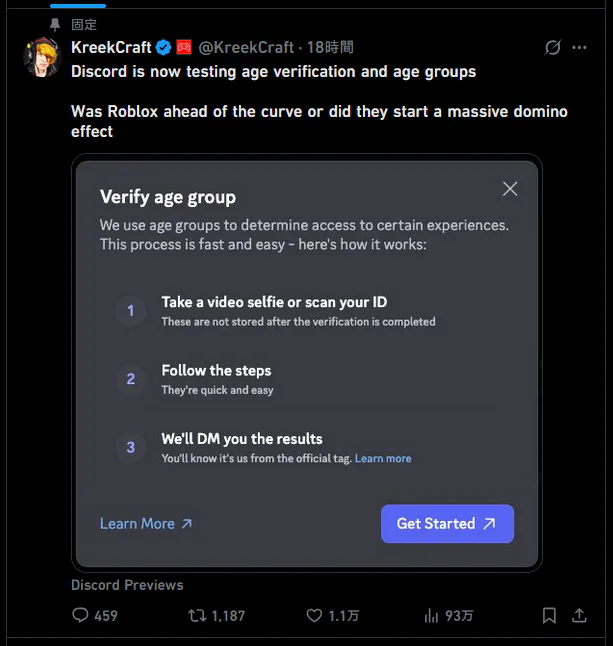The image size is (613, 646).
Task: Click the red affiliate badge icon
Action: pos(184,47)
